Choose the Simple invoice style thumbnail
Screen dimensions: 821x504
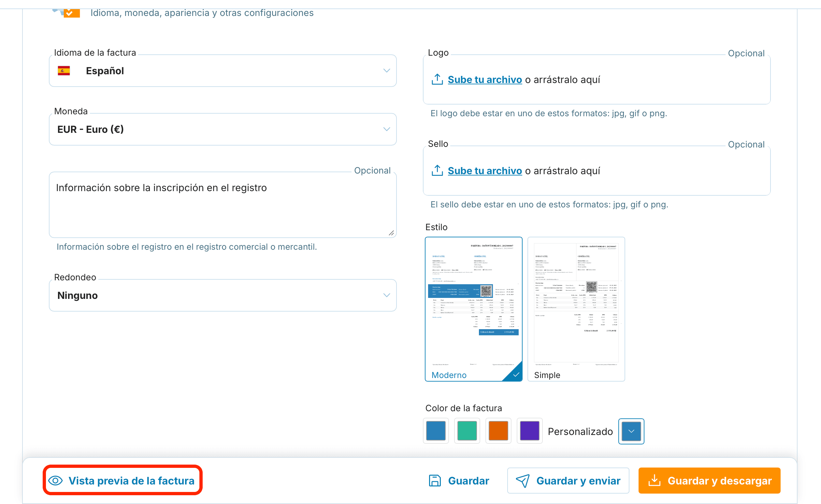click(576, 309)
